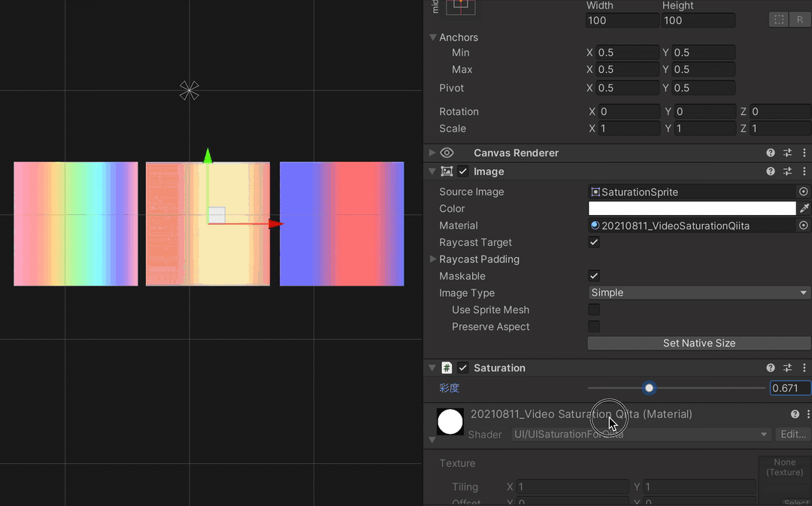Click the Set Native Size button
Screen dimensions: 812x506
tap(698, 343)
